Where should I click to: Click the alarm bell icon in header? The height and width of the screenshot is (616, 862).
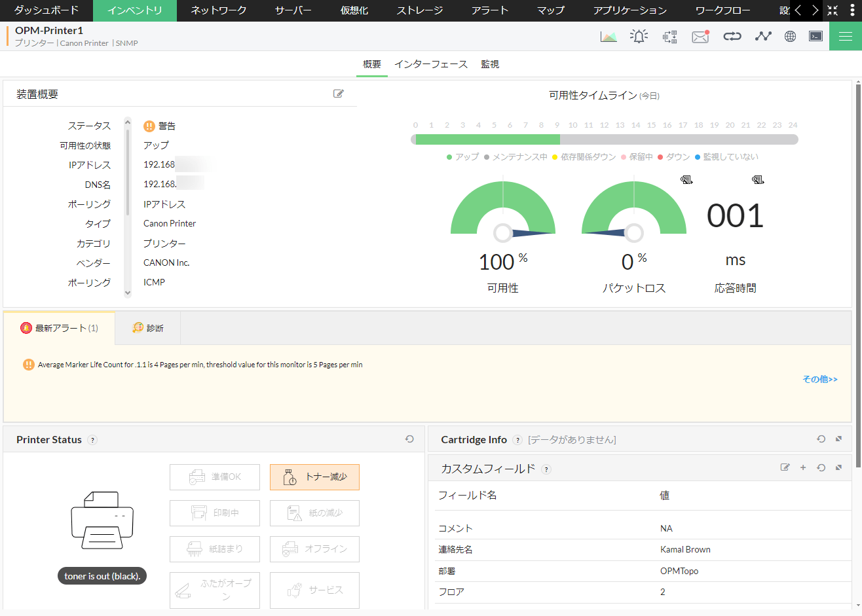[x=639, y=37]
